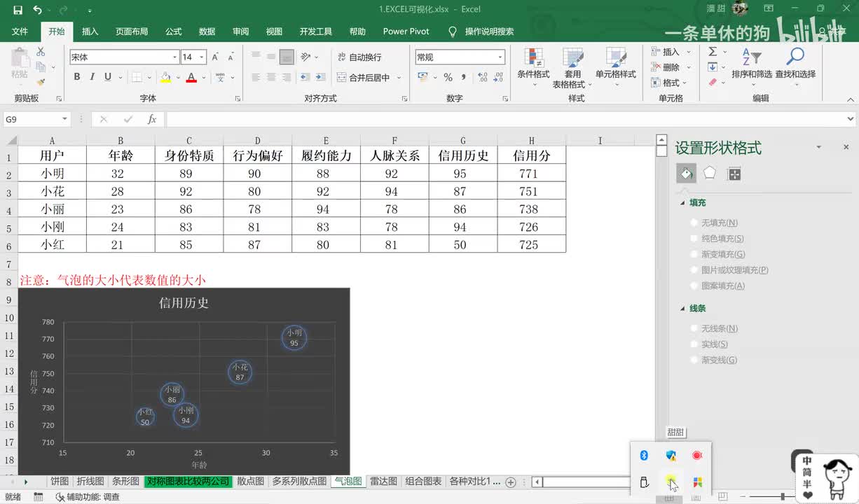Switch to the 数据 ribbon tab
The height and width of the screenshot is (504, 859).
tap(207, 31)
